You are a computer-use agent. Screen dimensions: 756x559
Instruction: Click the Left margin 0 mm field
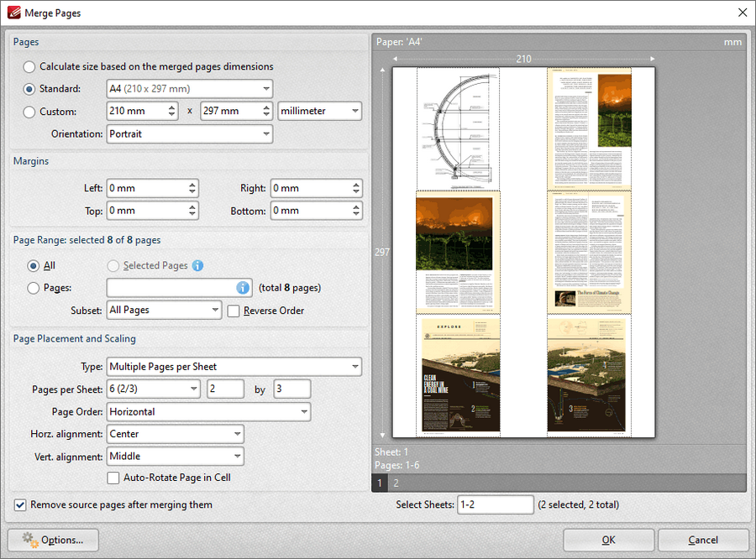147,188
